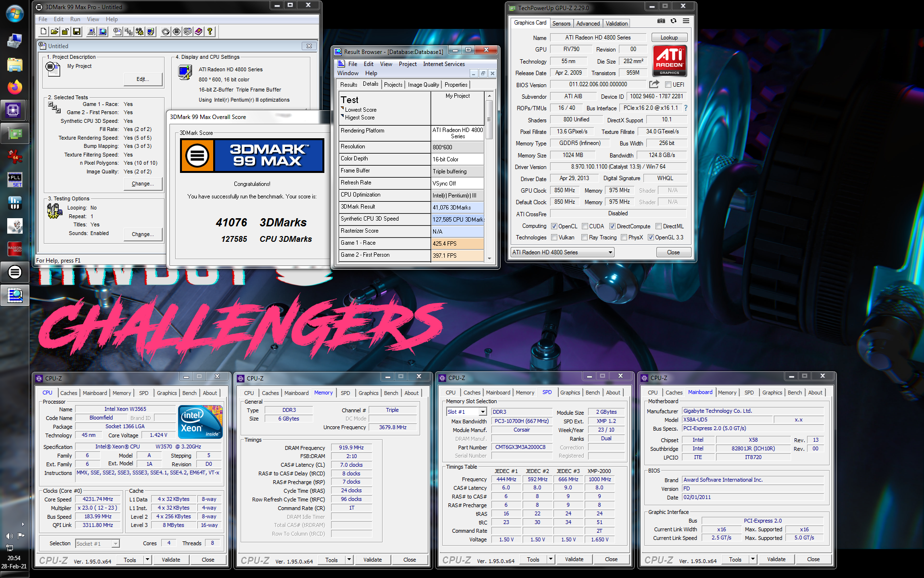Click the Open folder icon in 3DMark toolbar

click(x=55, y=32)
